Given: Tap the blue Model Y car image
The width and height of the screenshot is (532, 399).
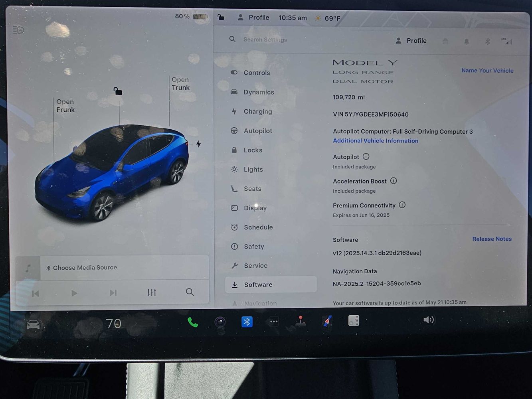Looking at the screenshot, I should click(x=112, y=172).
